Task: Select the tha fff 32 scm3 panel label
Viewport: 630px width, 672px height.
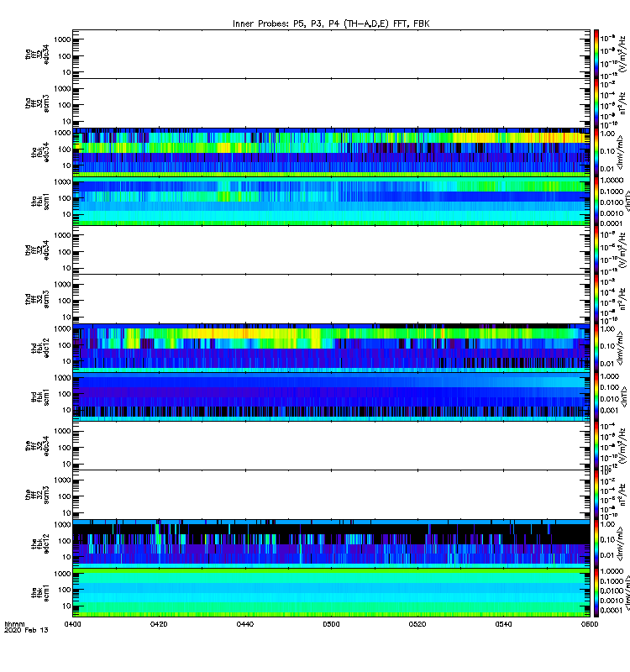Action: [x=37, y=103]
